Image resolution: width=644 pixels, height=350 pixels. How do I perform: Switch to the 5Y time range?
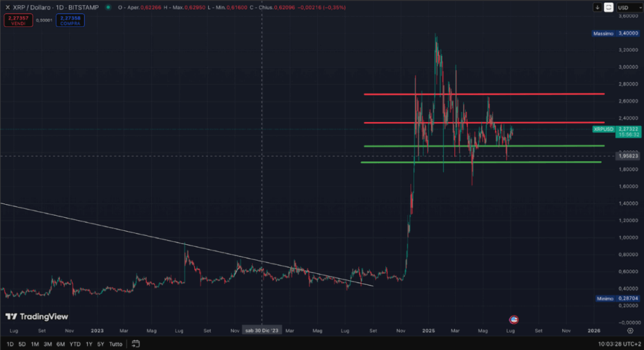pyautogui.click(x=101, y=344)
